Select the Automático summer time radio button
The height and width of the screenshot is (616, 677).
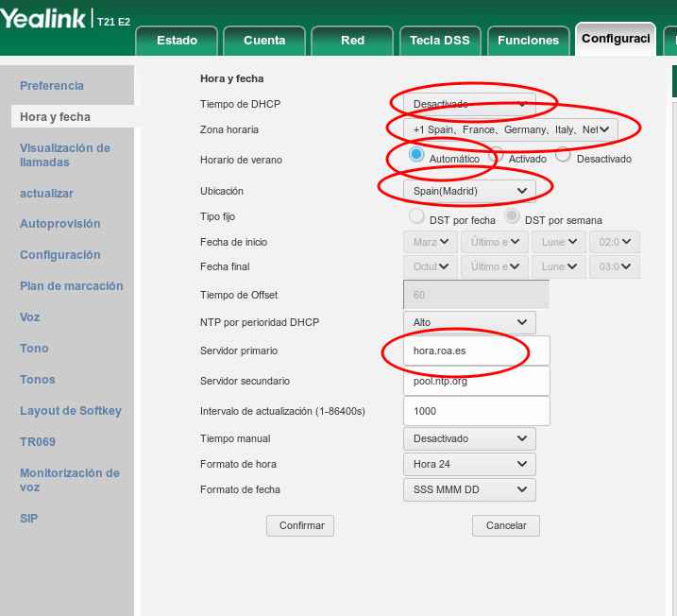click(x=415, y=155)
